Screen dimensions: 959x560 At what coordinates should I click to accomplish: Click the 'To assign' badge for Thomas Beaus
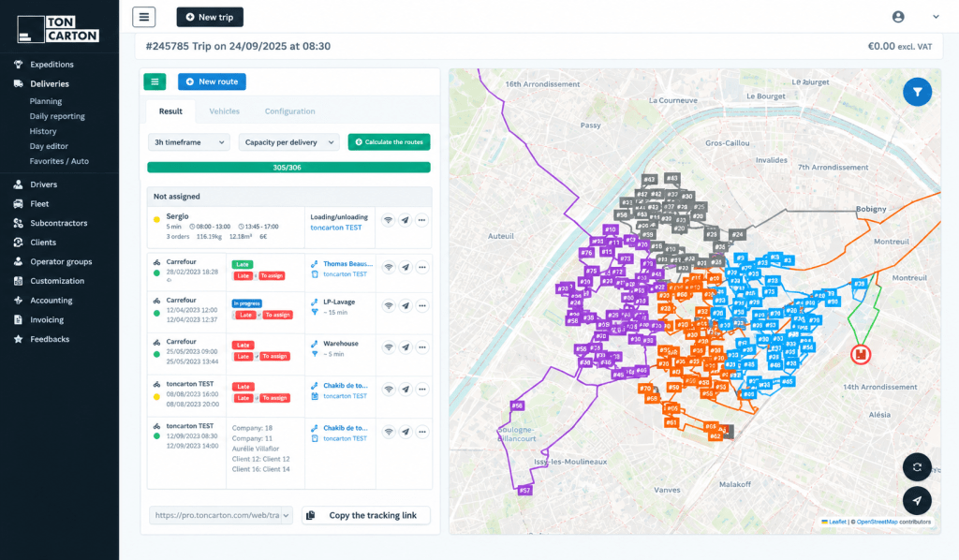point(272,275)
